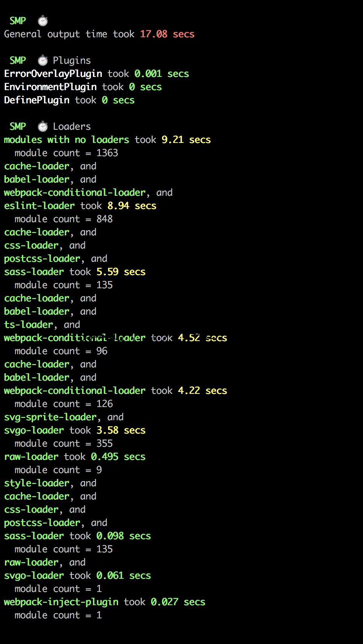The height and width of the screenshot is (644, 363).
Task: Click the 0.495 secs raw-loader time
Action: tap(118, 457)
